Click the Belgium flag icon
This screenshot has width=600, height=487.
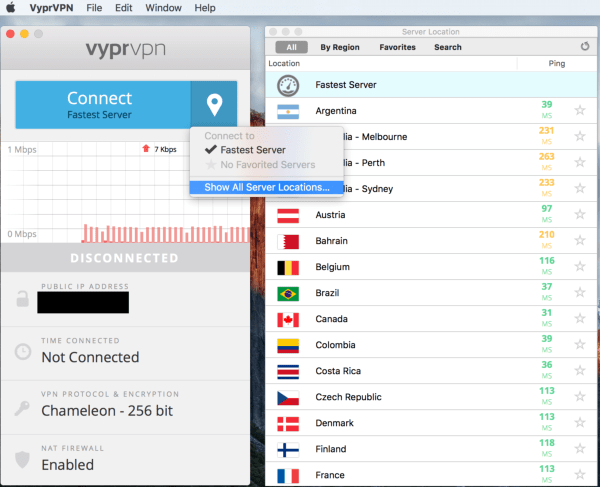pos(288,268)
